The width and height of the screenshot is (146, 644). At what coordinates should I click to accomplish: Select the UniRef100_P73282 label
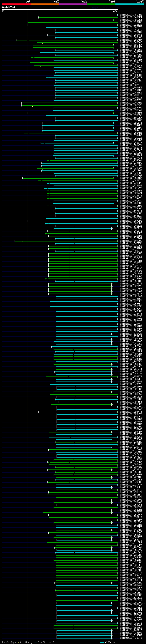tap(131, 186)
